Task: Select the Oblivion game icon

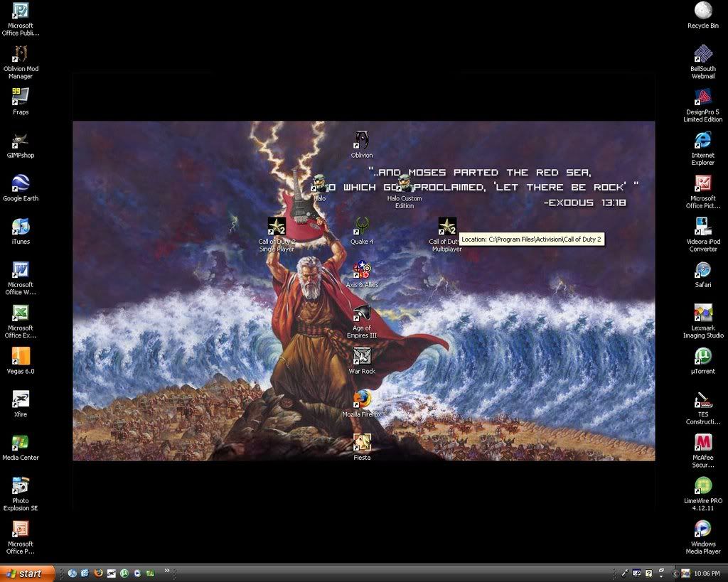Action: (362, 145)
